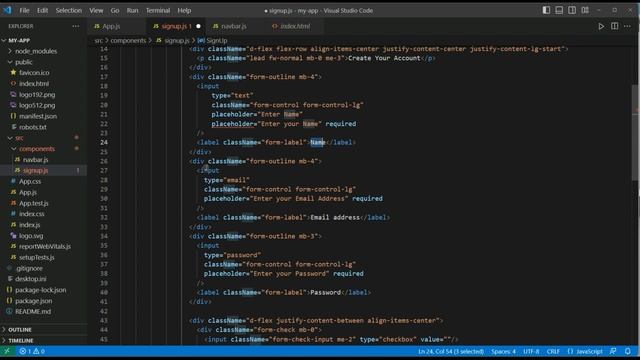
Task: Open navbar.js in the components folder
Action: pyautogui.click(x=36, y=160)
